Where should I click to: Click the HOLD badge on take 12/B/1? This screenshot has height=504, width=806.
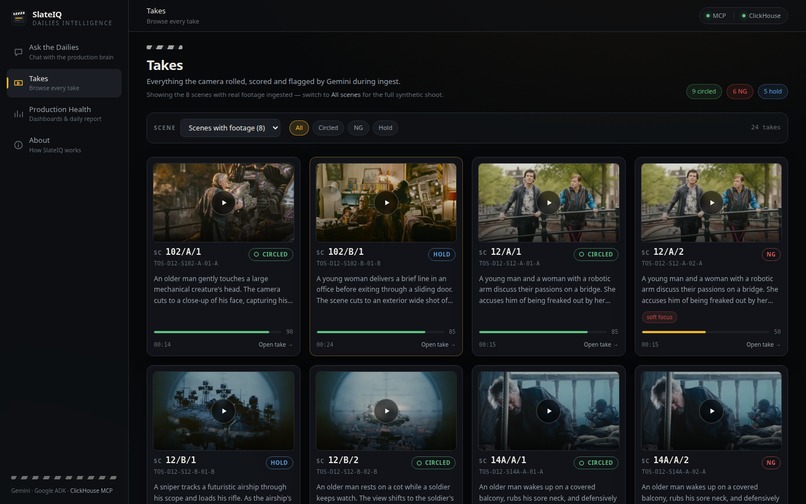coord(279,462)
